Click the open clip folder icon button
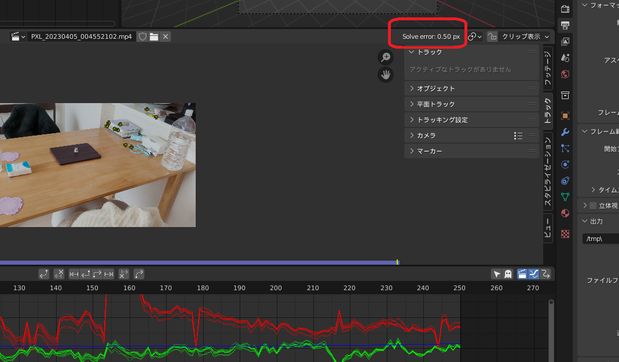This screenshot has width=619, height=362. pos(154,37)
